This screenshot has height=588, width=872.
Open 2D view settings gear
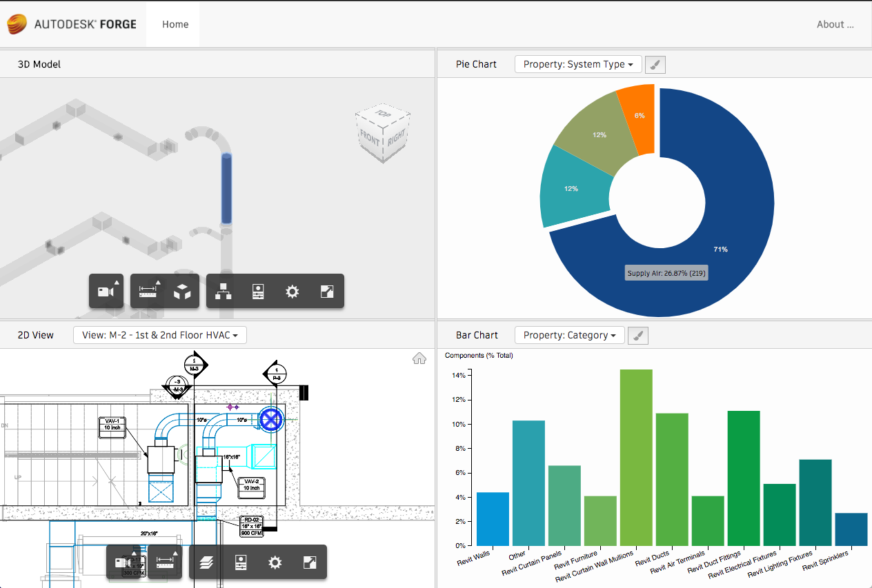(275, 562)
